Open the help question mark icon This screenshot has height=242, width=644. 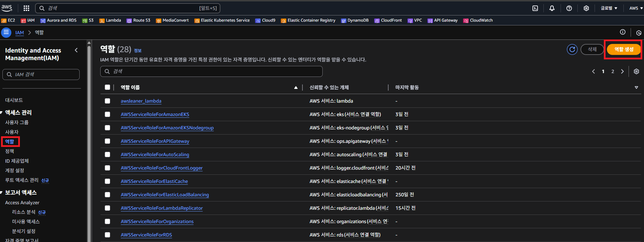(569, 8)
